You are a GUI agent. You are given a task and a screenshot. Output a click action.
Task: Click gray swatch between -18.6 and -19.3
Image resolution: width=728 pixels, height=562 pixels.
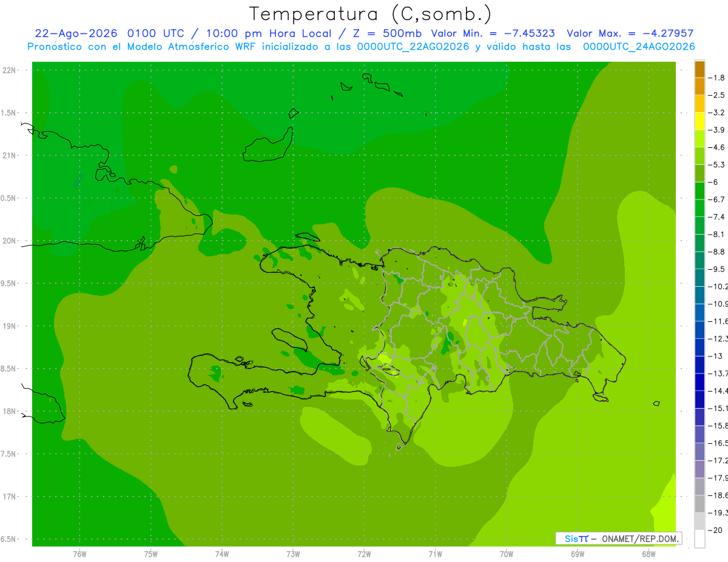[699, 504]
